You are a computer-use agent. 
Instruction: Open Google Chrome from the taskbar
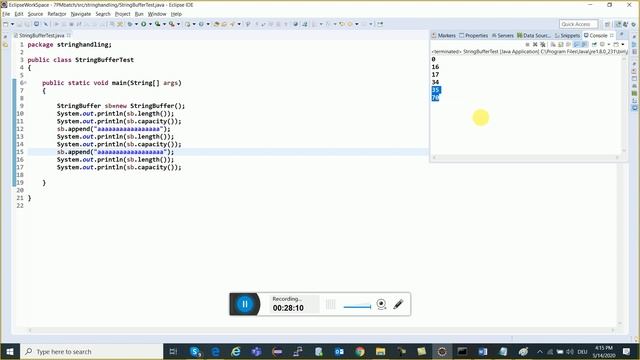point(360,351)
